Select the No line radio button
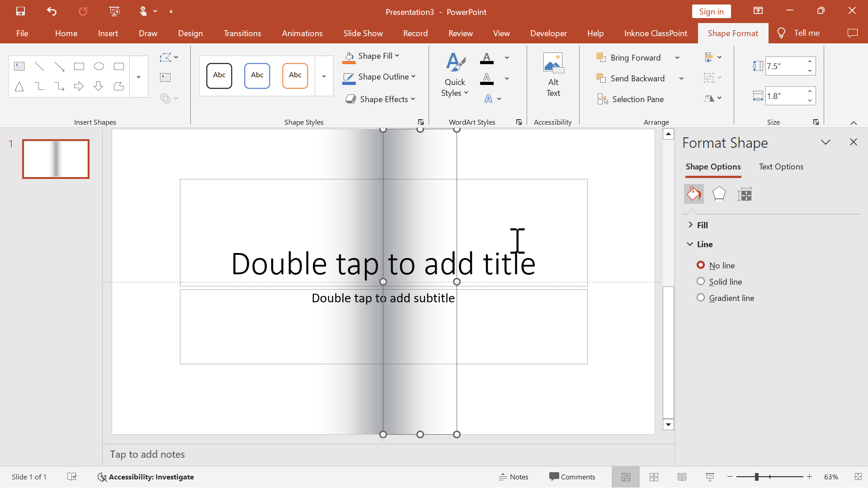This screenshot has width=868, height=488. 701,264
